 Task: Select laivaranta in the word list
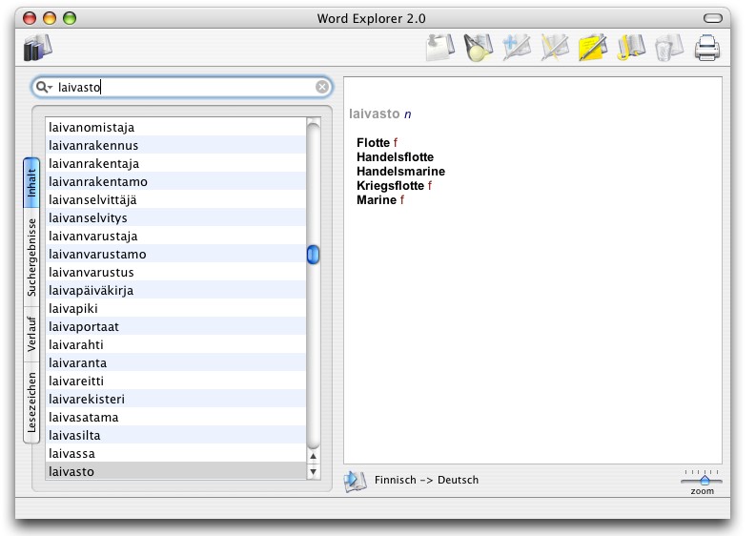[x=176, y=362]
